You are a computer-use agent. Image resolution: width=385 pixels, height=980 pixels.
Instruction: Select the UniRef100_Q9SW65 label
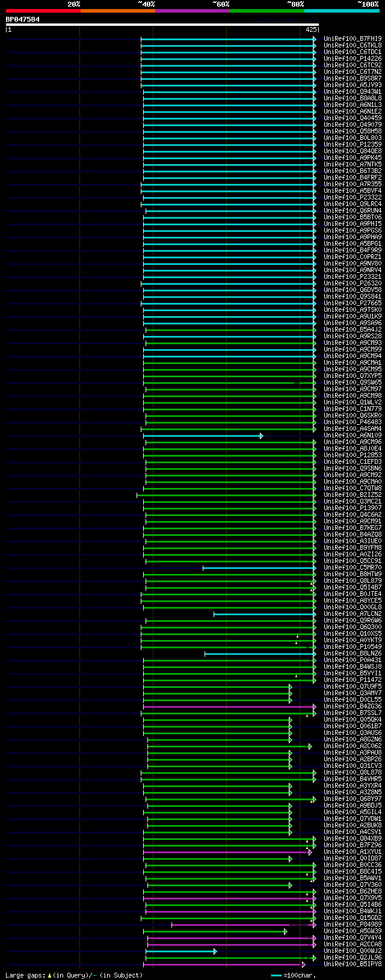[353, 382]
